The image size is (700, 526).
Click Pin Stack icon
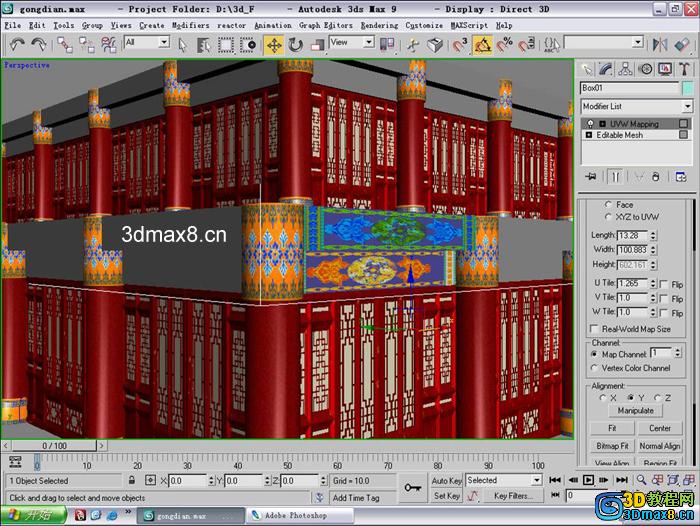(591, 177)
